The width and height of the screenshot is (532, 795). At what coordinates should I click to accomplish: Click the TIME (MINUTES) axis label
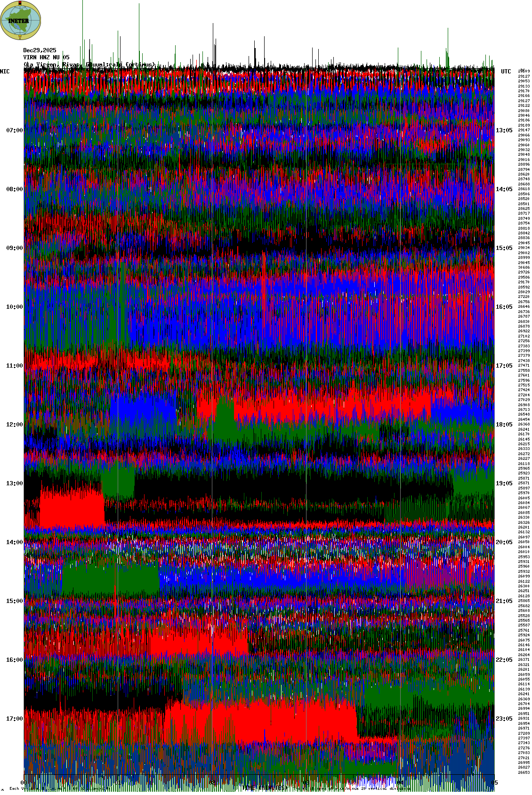(265, 787)
